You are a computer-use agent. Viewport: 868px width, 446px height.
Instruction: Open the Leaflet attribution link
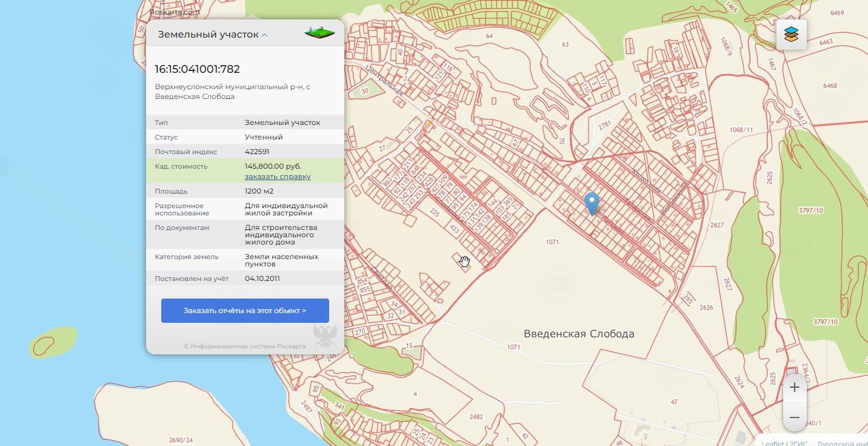pyautogui.click(x=772, y=444)
